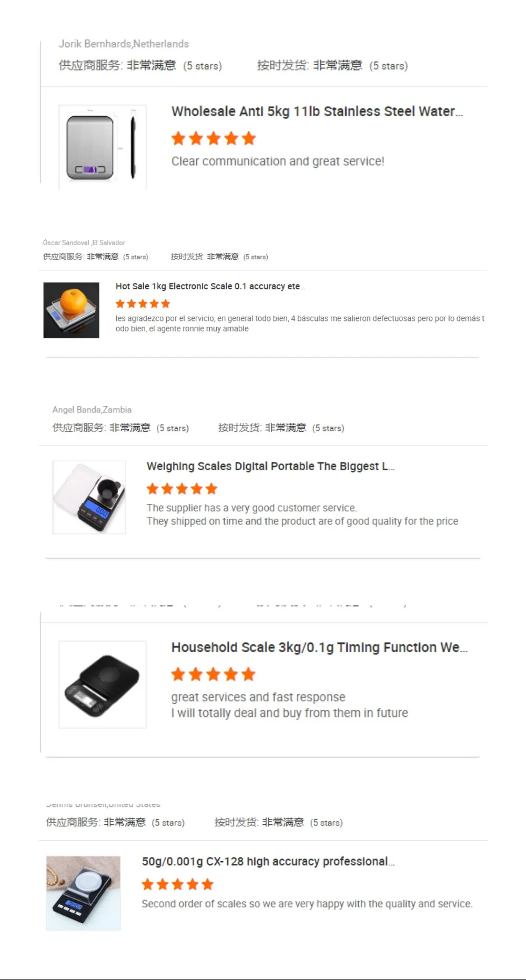The width and height of the screenshot is (526, 980).
Task: Open the portable pocket scale thumbnail
Action: click(x=89, y=497)
